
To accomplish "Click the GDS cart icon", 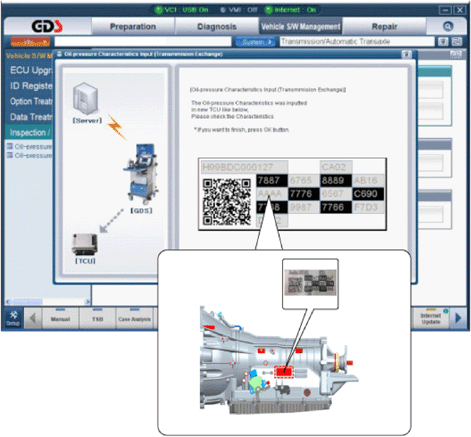I will tap(141, 174).
